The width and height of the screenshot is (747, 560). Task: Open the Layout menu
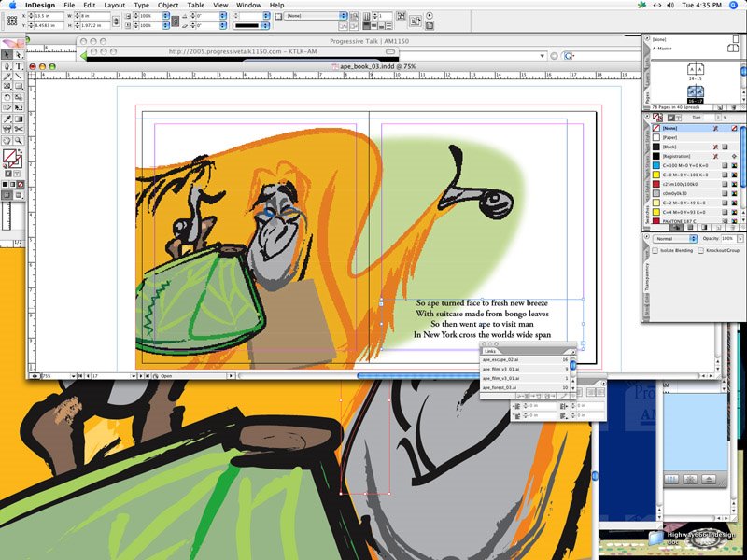(114, 6)
